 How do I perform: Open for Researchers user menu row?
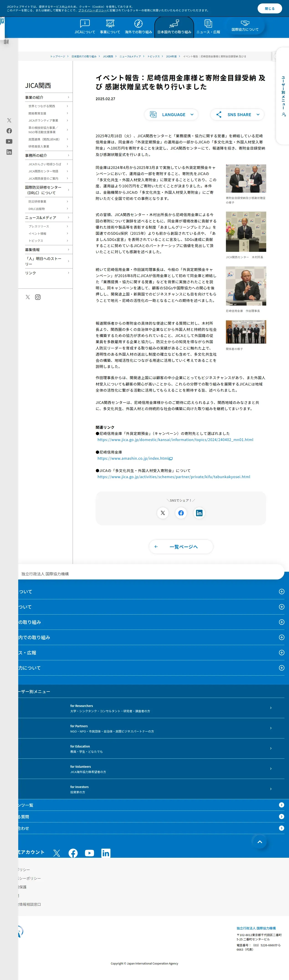[x=151, y=708]
